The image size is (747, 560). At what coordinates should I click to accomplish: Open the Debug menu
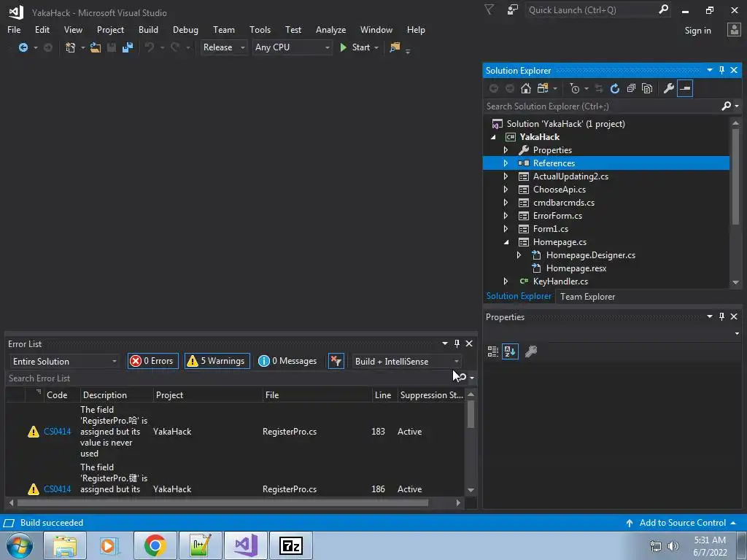pyautogui.click(x=185, y=29)
